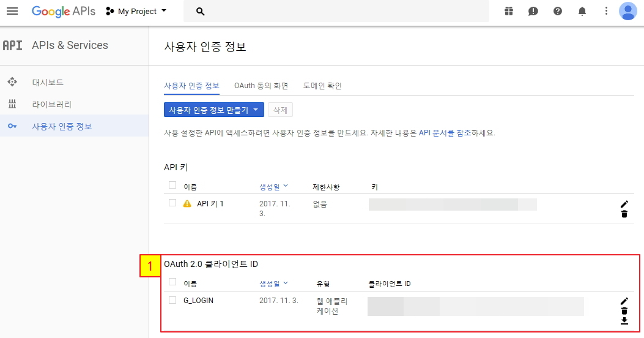The height and width of the screenshot is (338, 644).
Task: Sort the API 키 table by 생성일
Action: tap(273, 187)
